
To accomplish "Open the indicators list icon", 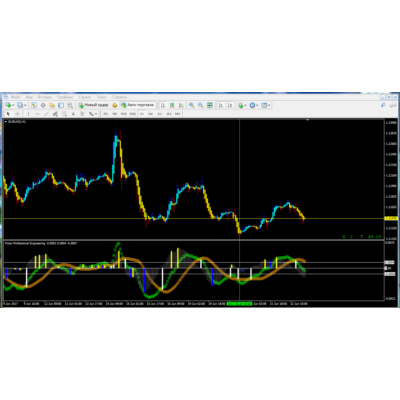I will (240, 105).
